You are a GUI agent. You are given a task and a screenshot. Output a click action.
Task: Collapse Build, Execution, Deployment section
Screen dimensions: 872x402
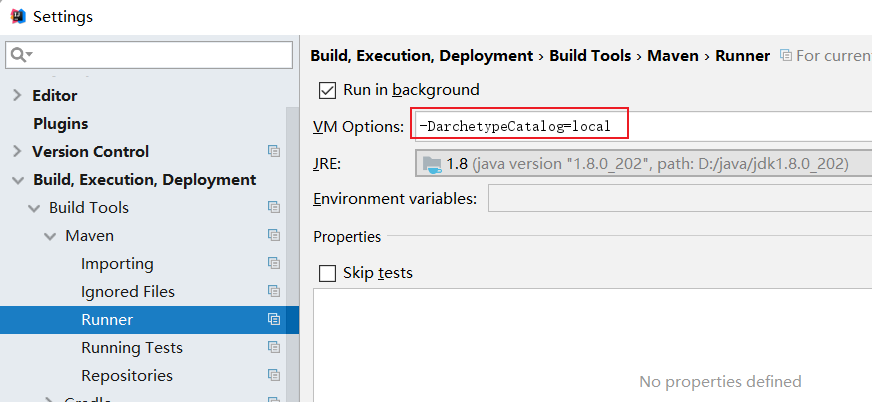pos(18,180)
